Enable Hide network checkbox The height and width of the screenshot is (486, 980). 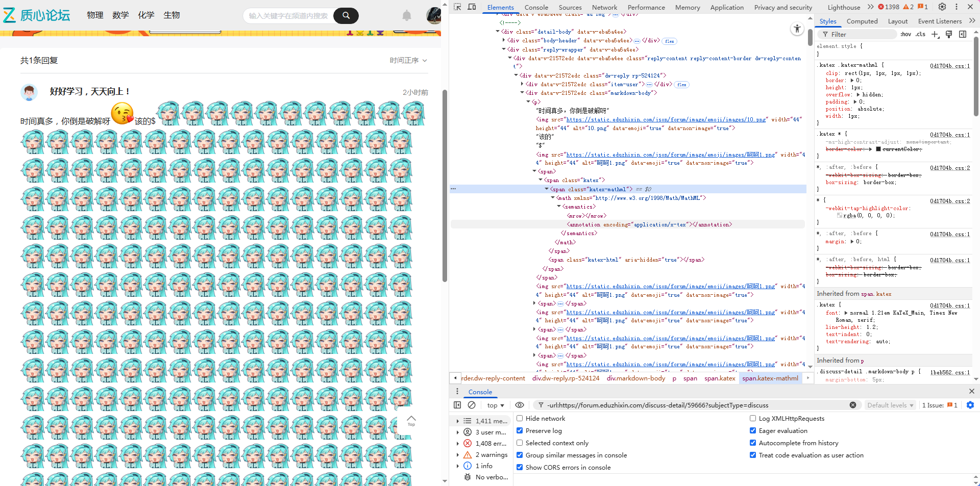point(520,418)
